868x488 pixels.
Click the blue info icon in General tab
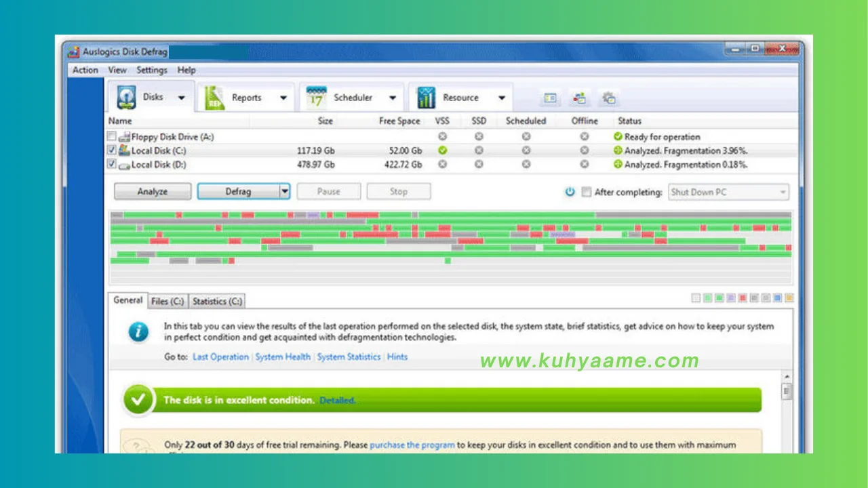tap(139, 331)
